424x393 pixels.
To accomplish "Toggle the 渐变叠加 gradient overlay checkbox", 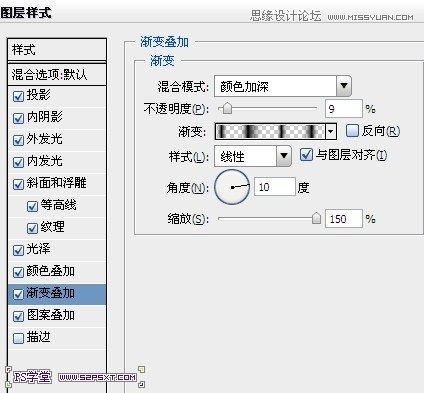I will (18, 294).
